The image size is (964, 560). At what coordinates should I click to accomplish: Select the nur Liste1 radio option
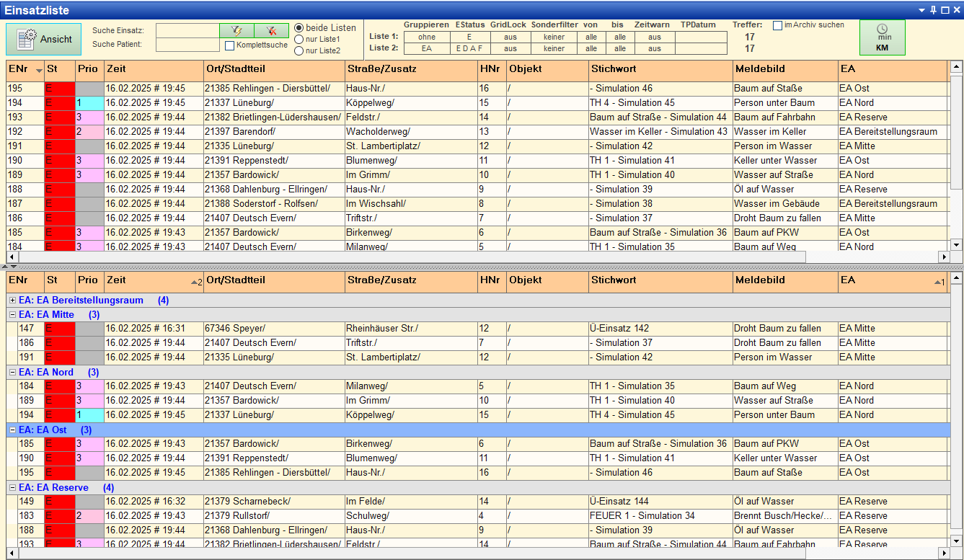pyautogui.click(x=299, y=39)
